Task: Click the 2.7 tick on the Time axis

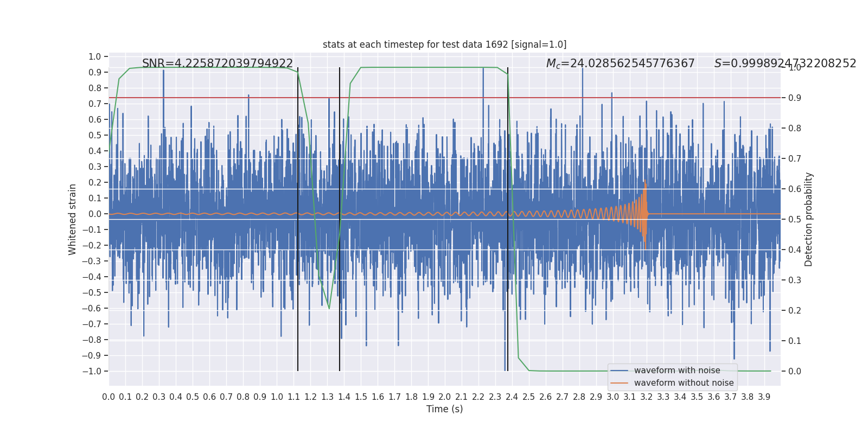Action: 563,397
